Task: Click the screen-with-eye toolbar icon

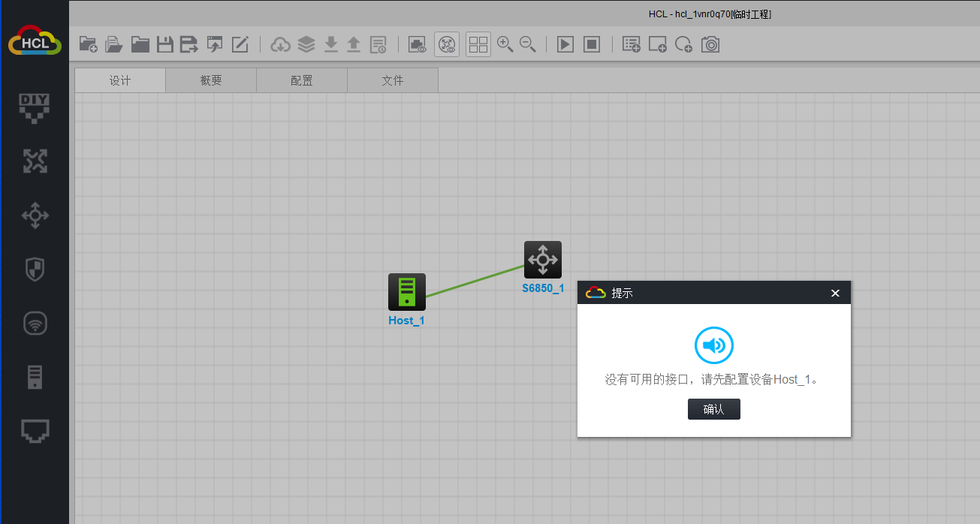Action: (418, 44)
